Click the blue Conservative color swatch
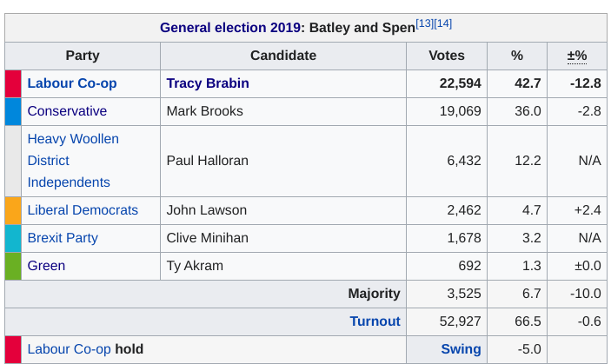 click(13, 111)
